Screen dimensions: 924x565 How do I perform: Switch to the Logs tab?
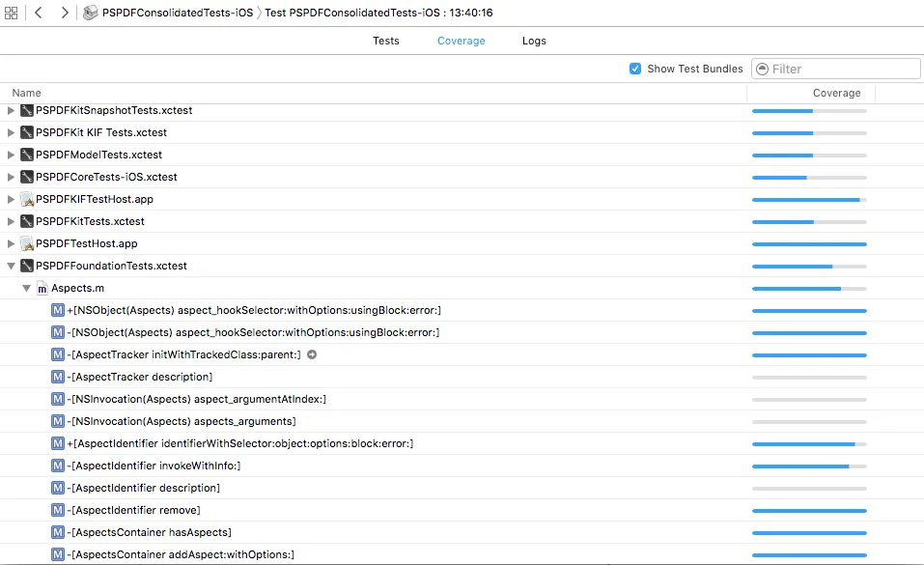534,41
